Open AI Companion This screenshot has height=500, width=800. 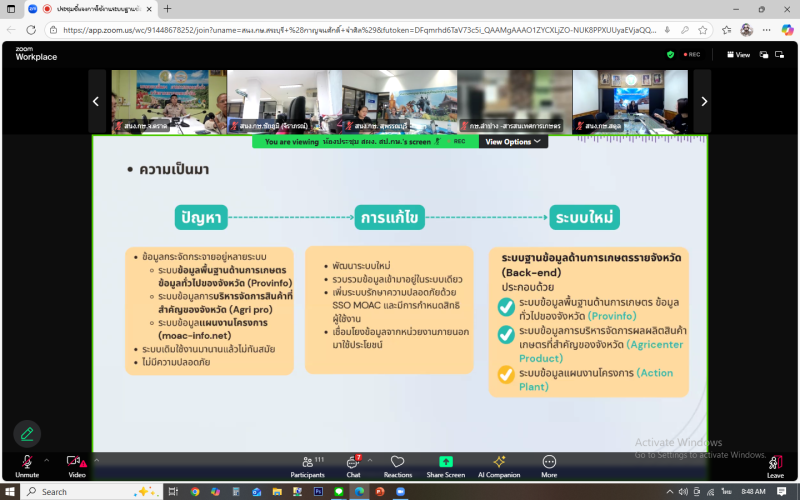(499, 464)
